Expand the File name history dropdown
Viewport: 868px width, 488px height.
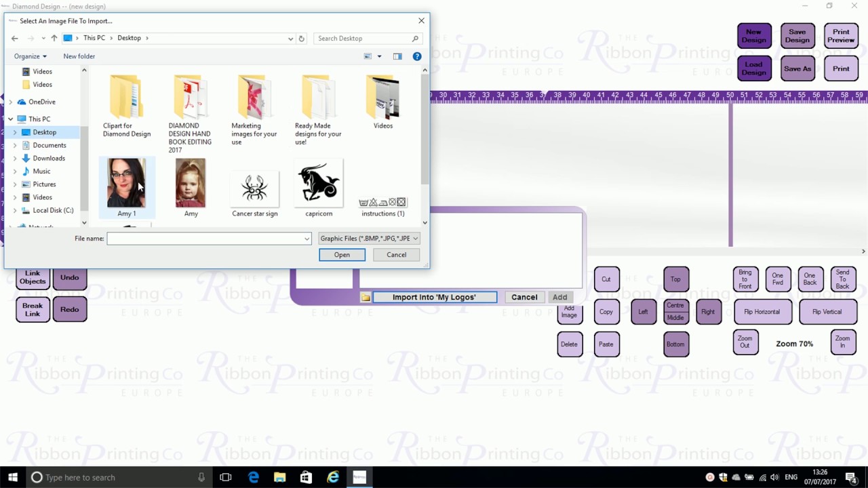(x=307, y=239)
